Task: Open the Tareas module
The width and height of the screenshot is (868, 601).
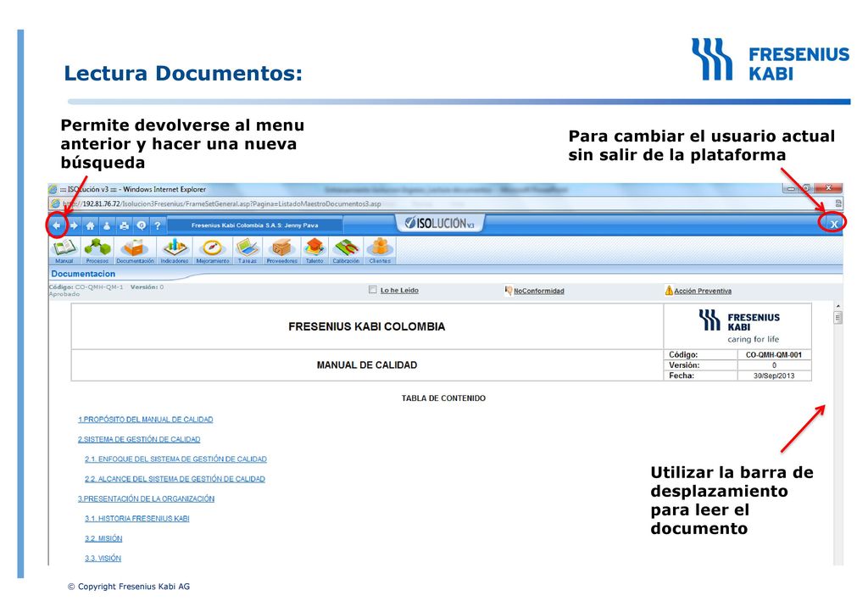Action: [248, 251]
